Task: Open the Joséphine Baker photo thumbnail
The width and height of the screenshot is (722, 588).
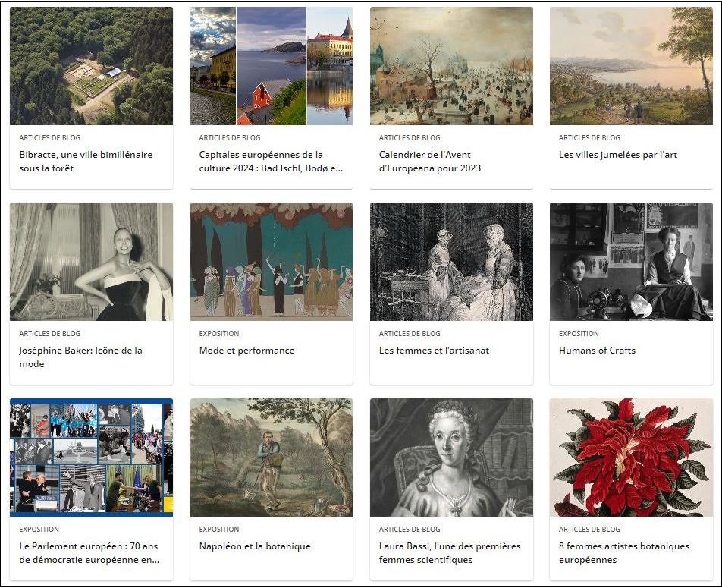Action: coord(91,262)
